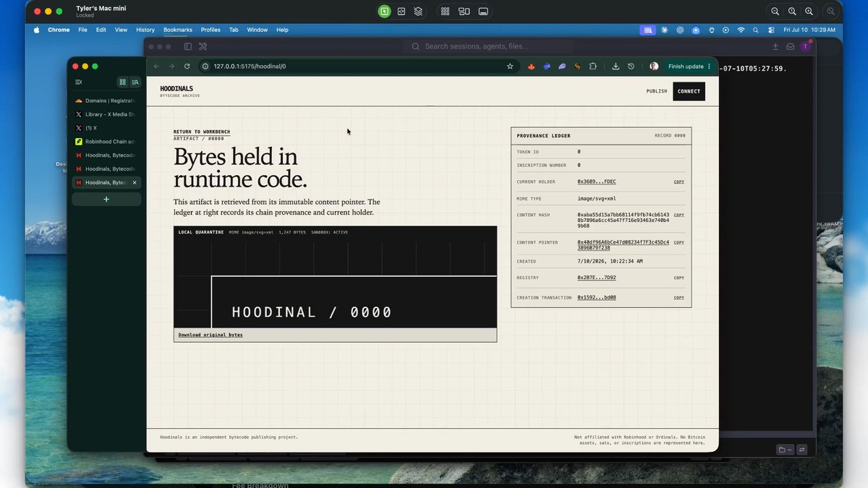This screenshot has height=488, width=868.
Task: Open current holder 0x3689...FDEC link
Action: tap(597, 181)
